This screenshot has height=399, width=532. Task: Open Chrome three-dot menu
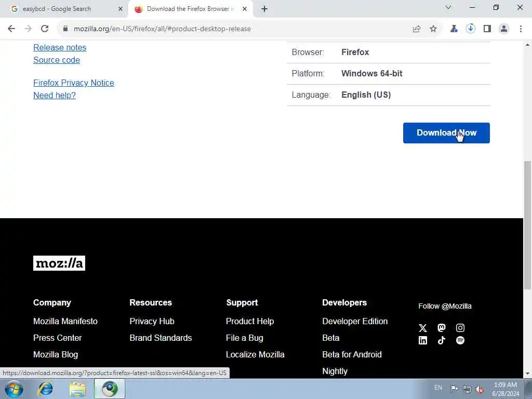point(521,29)
